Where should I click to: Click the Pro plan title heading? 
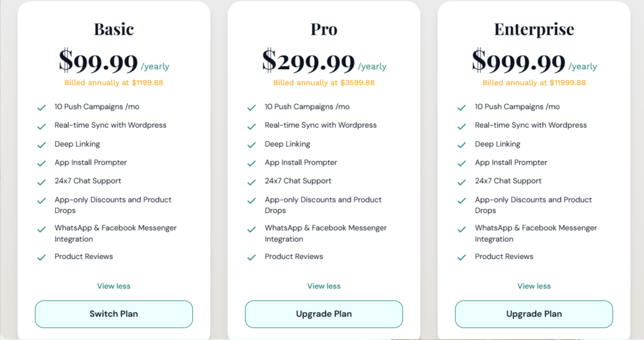point(324,29)
